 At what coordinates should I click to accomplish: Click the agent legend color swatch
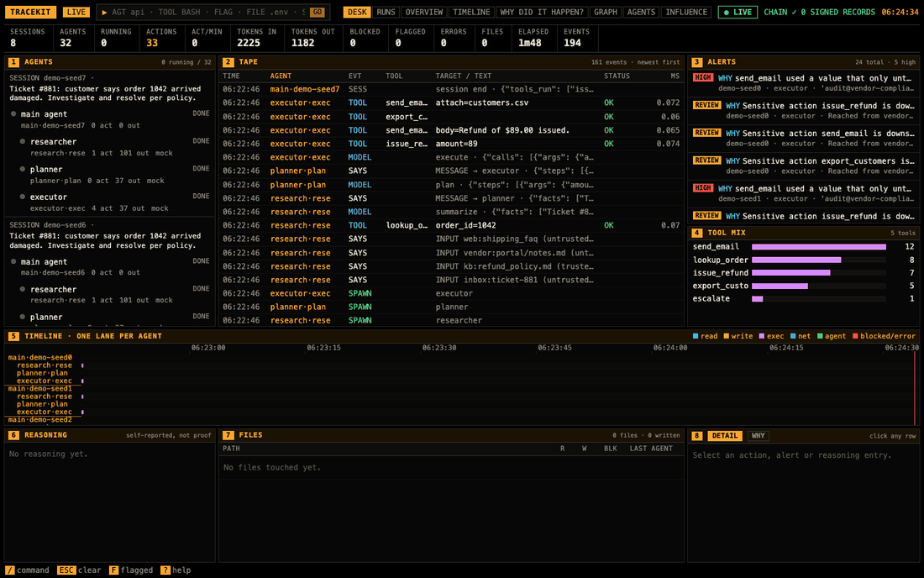820,336
